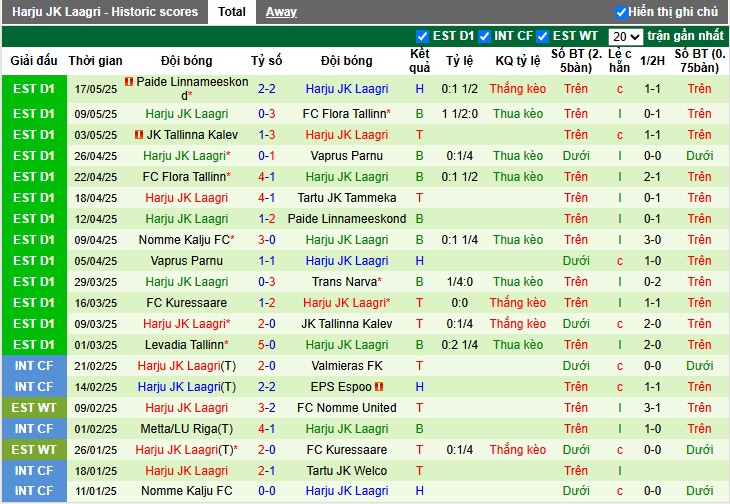Open the Trans Narva team link

pos(346,282)
